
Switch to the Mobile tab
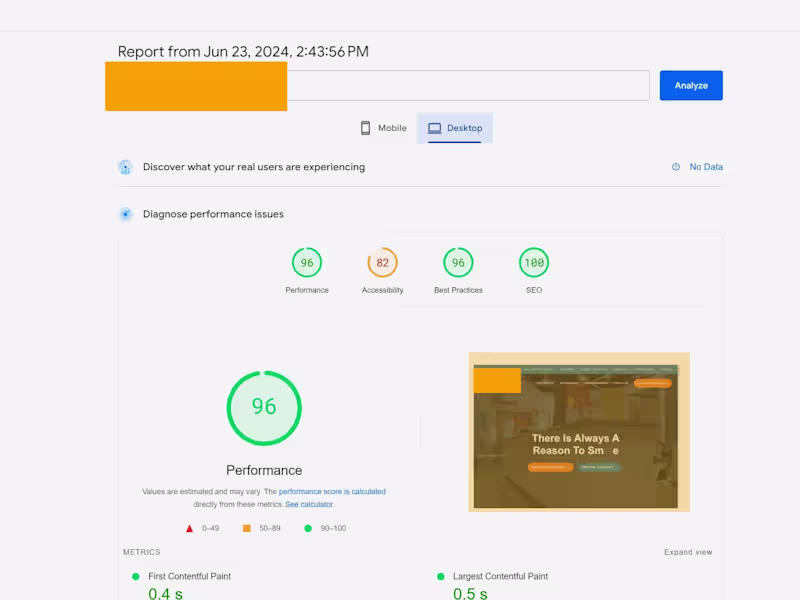click(383, 128)
